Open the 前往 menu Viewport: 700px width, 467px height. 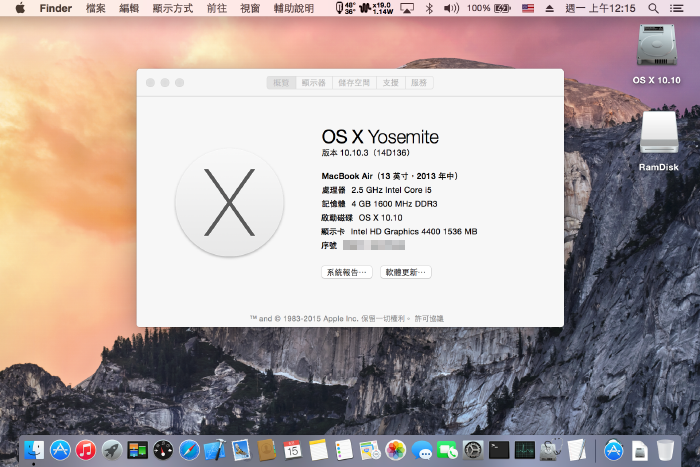click(x=217, y=8)
